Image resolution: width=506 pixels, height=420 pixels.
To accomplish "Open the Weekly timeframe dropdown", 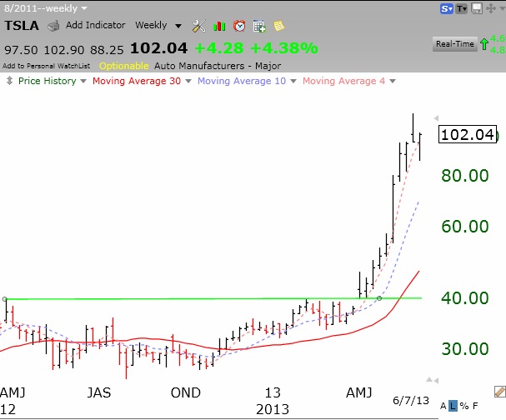I will tap(160, 25).
